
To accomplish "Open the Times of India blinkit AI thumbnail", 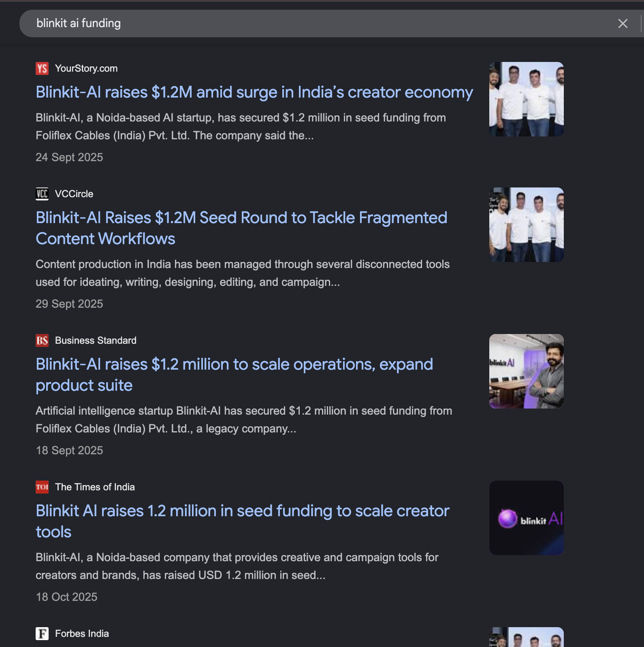I will click(x=527, y=518).
